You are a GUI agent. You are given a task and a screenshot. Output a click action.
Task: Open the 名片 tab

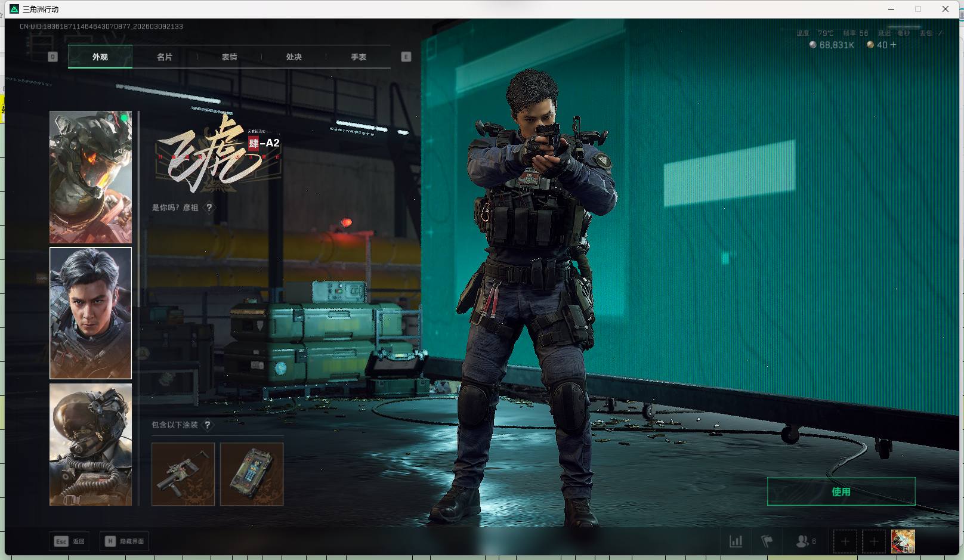point(165,57)
